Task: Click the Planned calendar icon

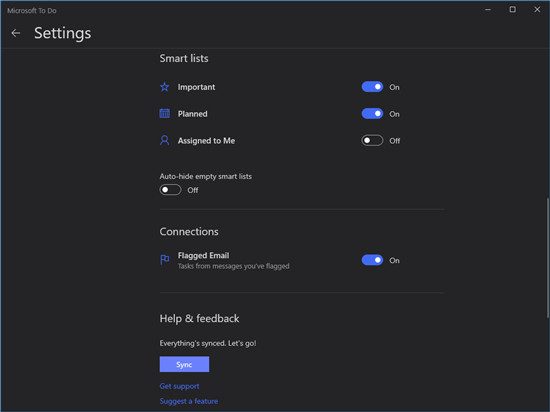Action: pyautogui.click(x=165, y=114)
